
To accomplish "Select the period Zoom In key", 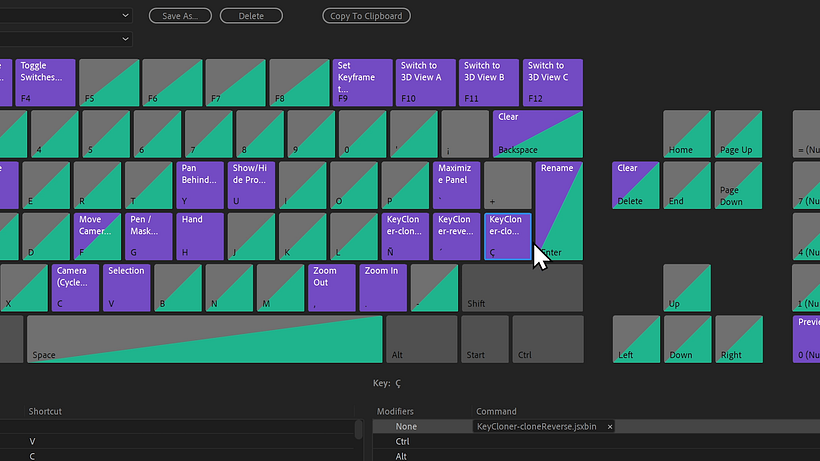I will coord(383,287).
